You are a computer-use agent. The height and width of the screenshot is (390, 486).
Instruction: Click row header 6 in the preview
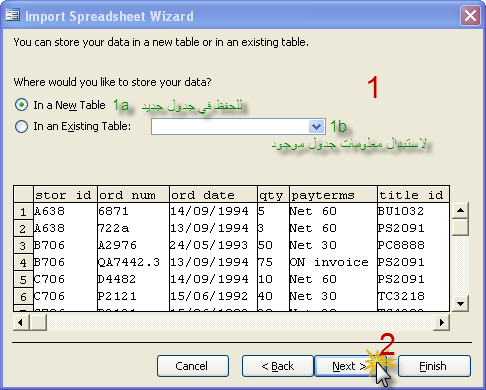pyautogui.click(x=23, y=296)
